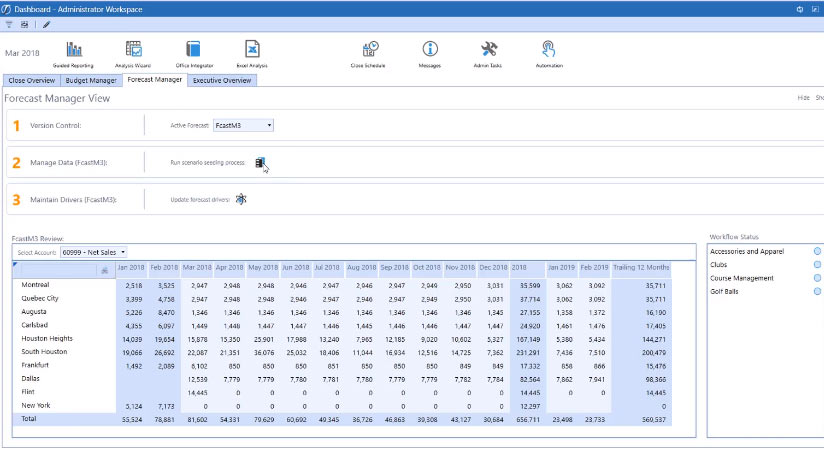
Task: Click the Houston Heights row label
Action: coord(48,338)
